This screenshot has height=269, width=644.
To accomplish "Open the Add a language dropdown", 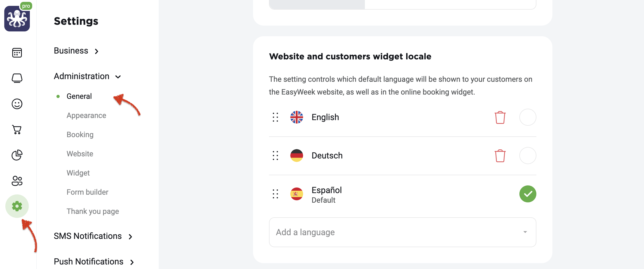I will click(x=403, y=232).
